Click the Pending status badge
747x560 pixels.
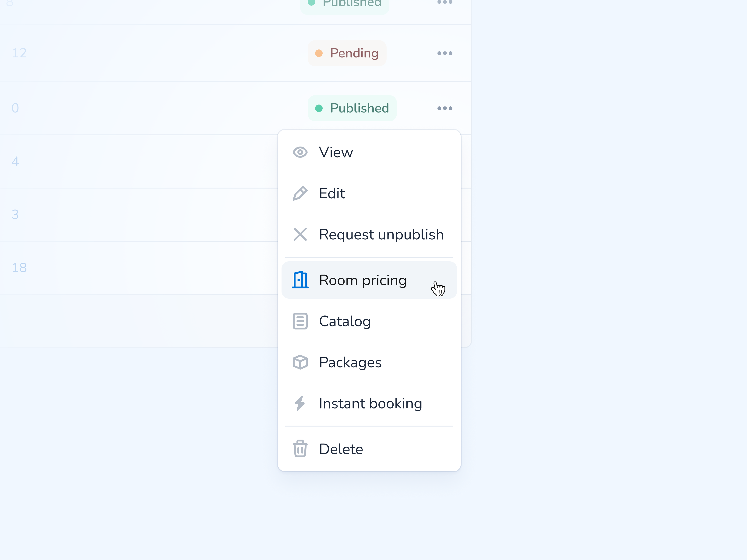347,53
